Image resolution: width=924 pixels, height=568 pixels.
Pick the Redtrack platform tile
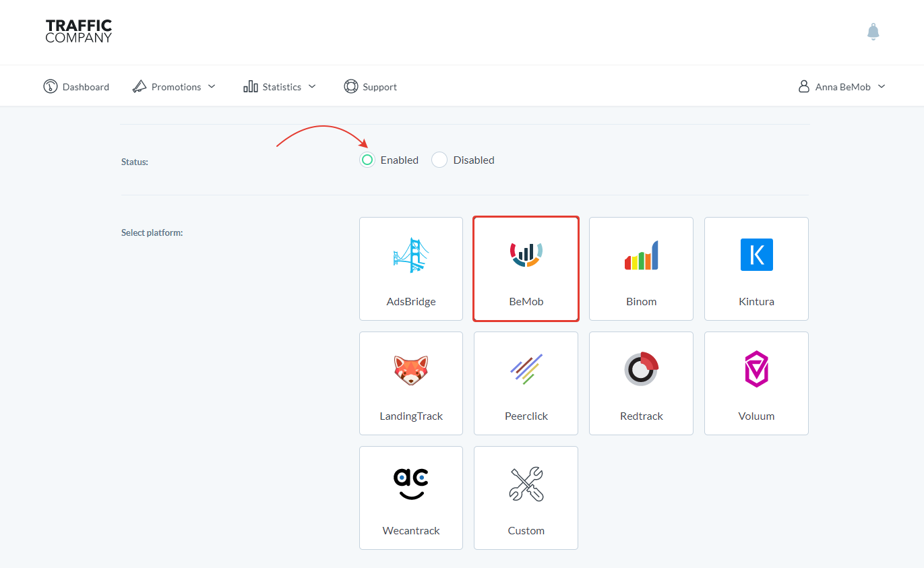(641, 383)
